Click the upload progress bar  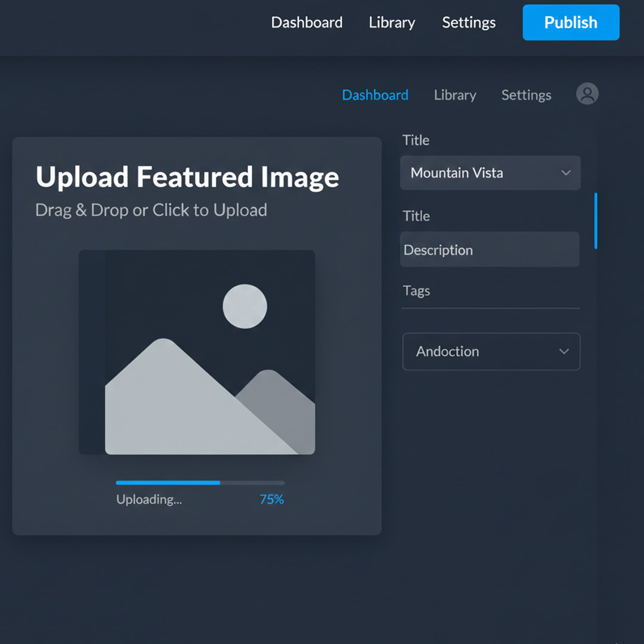pyautogui.click(x=200, y=482)
